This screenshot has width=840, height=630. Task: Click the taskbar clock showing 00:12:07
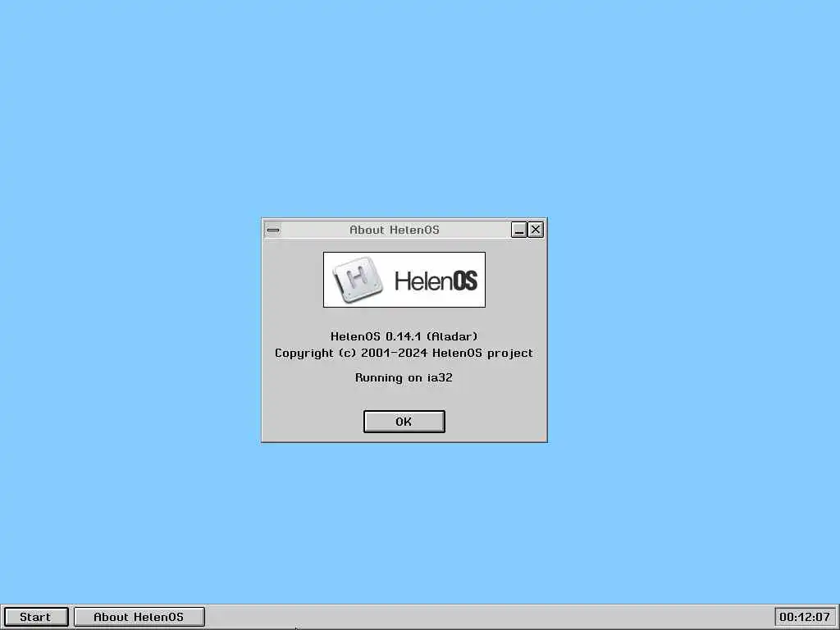(x=805, y=617)
